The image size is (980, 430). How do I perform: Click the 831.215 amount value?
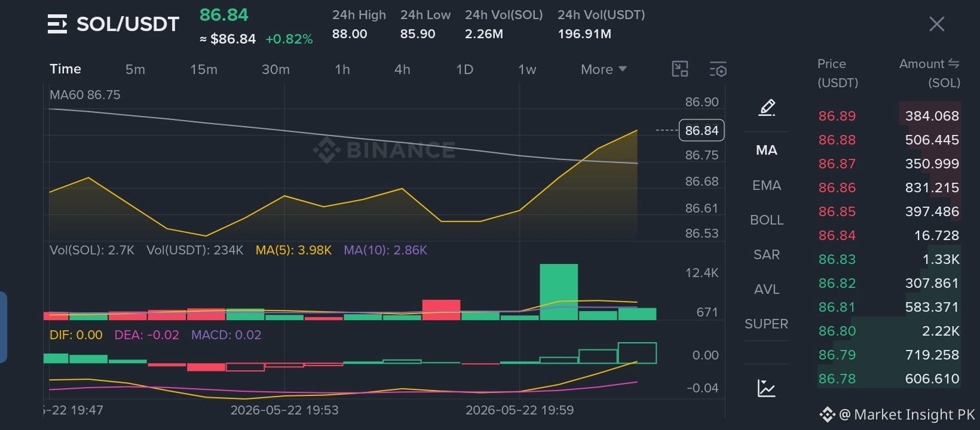[x=932, y=188]
